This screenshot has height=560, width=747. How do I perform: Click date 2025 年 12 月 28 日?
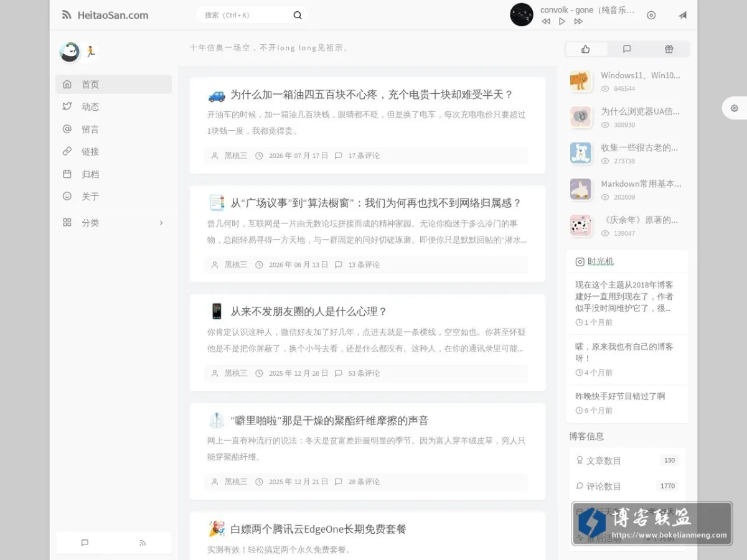point(298,373)
